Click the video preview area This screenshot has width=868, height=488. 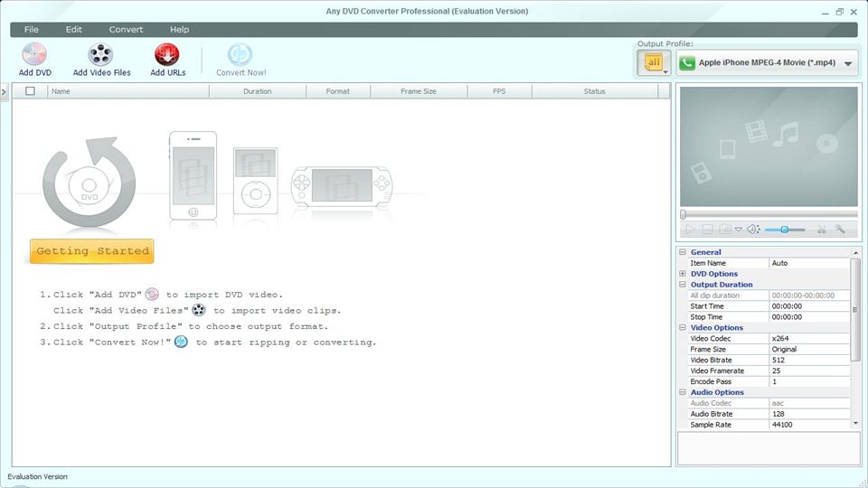(x=769, y=146)
